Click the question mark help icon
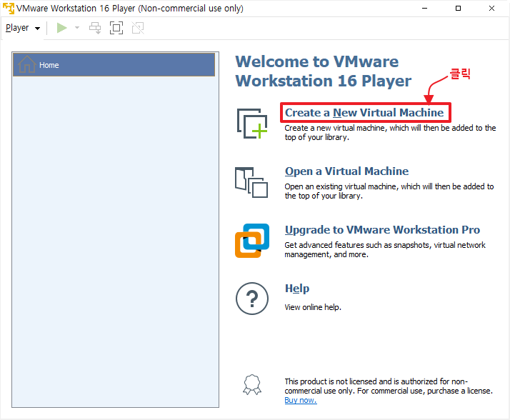 coord(252,299)
